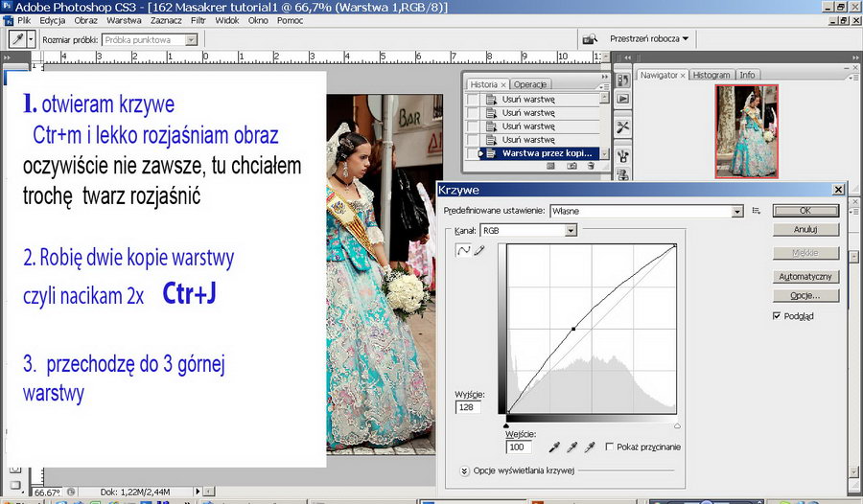Expand Opcje wyświetlania krzywej section
This screenshot has height=504, width=863.
click(465, 470)
